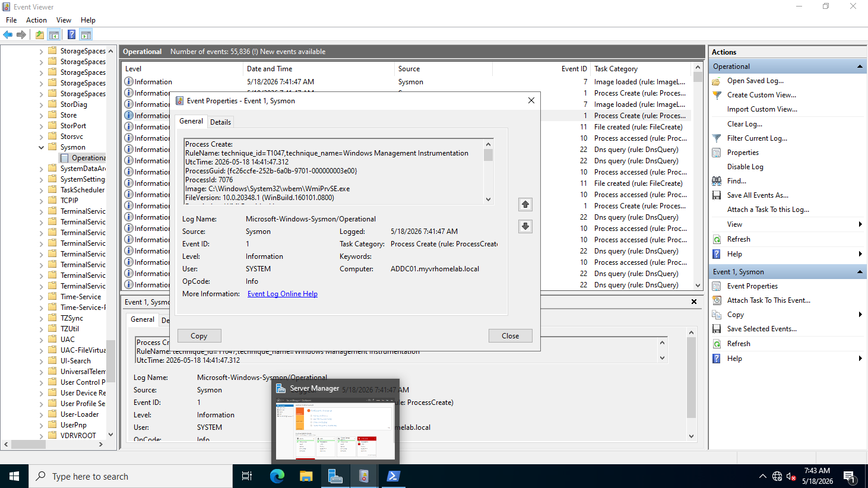Open PowerShell from the taskbar
Screen dimensions: 868x488
(x=393, y=476)
